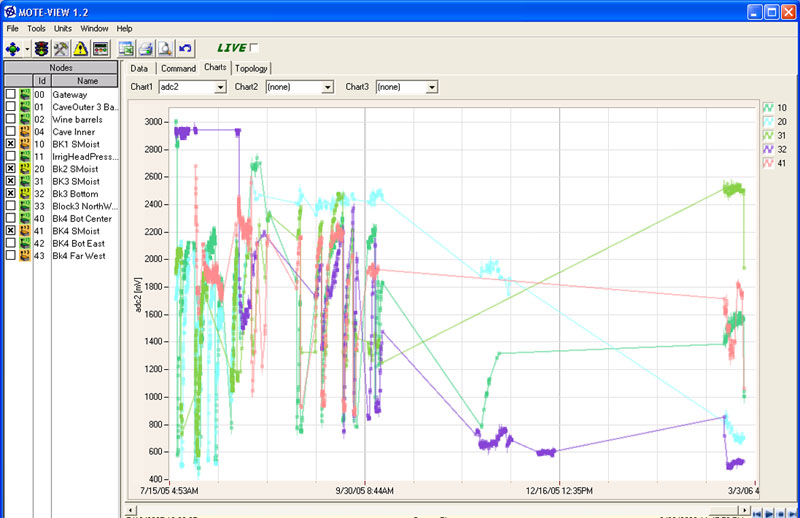
Task: Click the yellow warning triangle icon
Action: tap(80, 48)
